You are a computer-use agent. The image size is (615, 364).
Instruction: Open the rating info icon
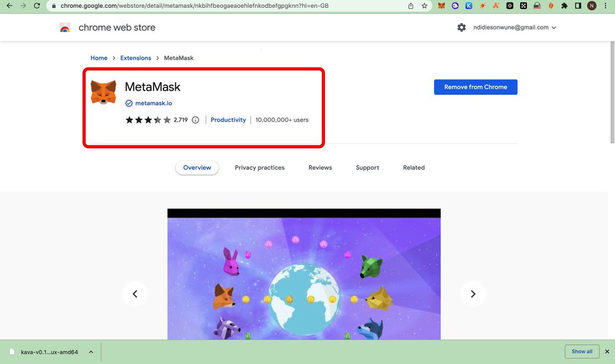click(x=195, y=120)
